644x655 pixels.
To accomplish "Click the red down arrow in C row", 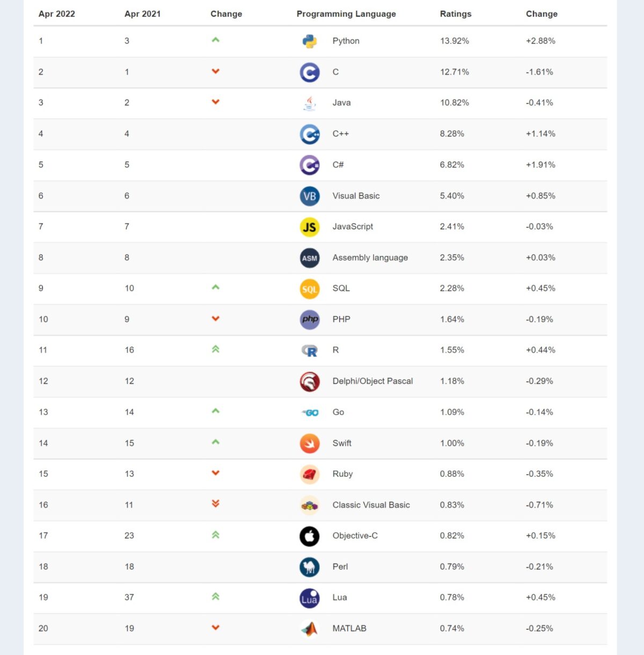I will point(216,71).
